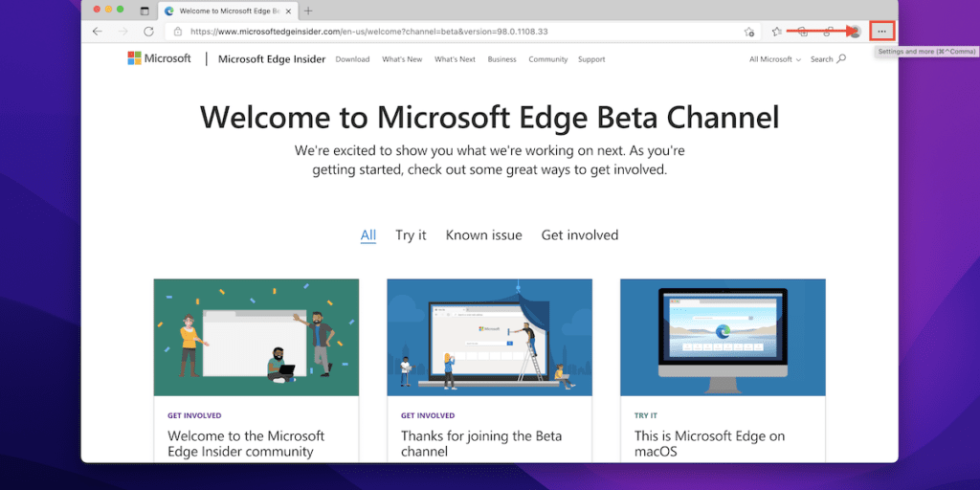
Task: Go back to the previous page
Action: click(97, 32)
